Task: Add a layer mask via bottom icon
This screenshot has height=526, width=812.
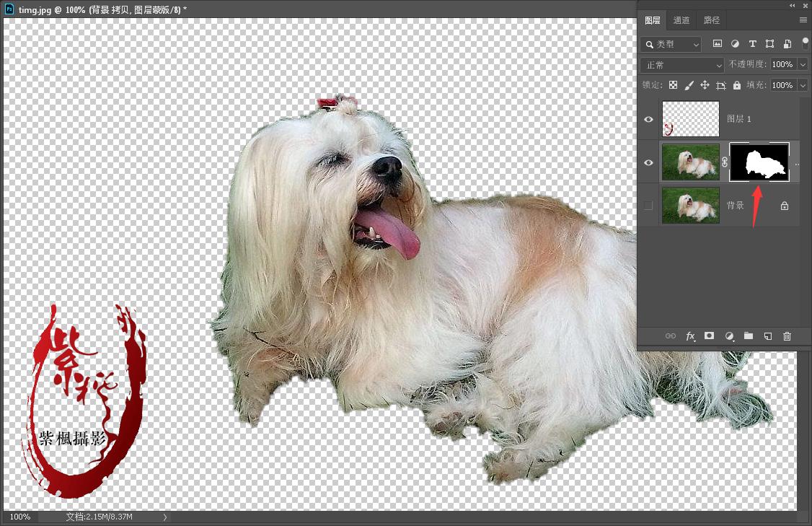Action: pyautogui.click(x=709, y=336)
